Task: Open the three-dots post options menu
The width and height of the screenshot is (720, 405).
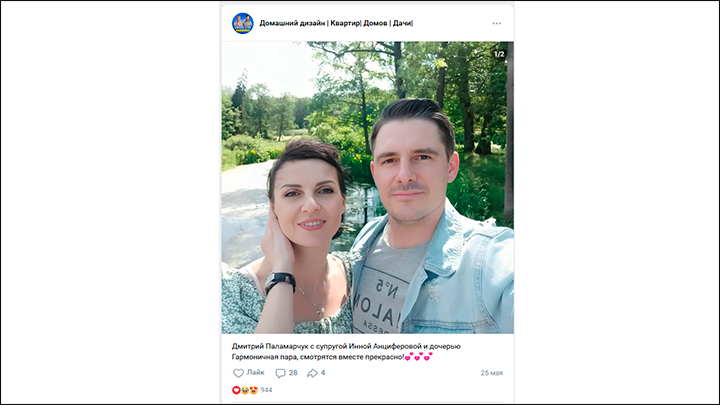Action: pyautogui.click(x=496, y=23)
